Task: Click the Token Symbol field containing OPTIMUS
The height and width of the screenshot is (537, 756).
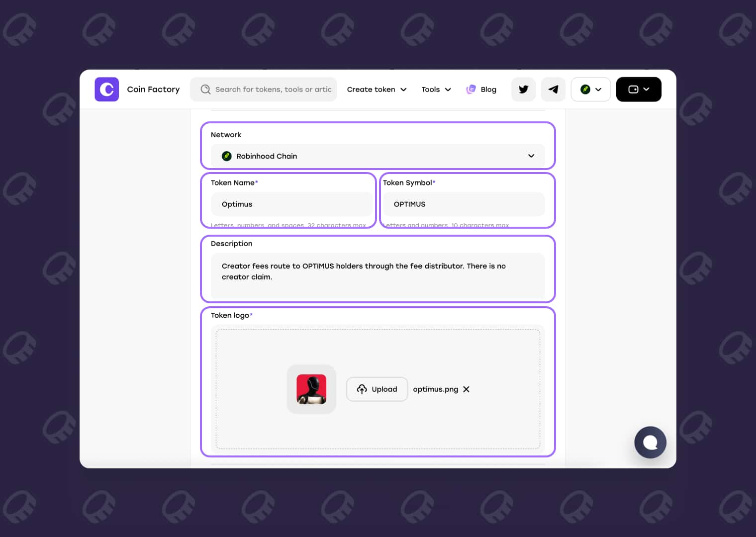Action: (x=464, y=204)
